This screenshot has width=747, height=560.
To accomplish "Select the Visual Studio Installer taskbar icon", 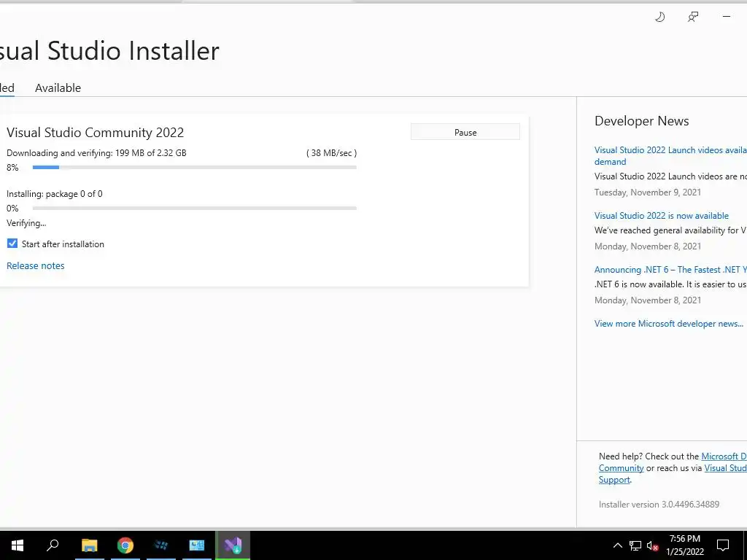I will tap(233, 545).
